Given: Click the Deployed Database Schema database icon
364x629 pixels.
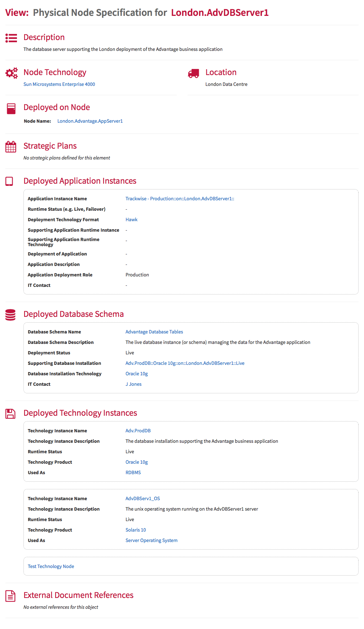Looking at the screenshot, I should [10, 315].
